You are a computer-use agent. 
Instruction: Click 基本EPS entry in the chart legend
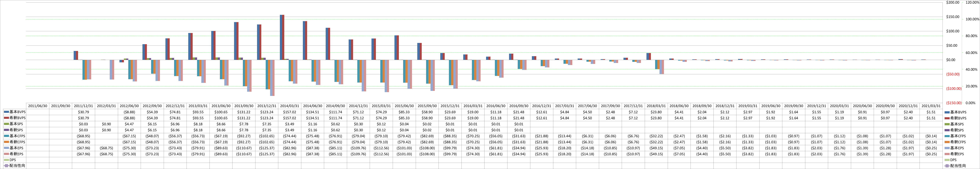954,148
